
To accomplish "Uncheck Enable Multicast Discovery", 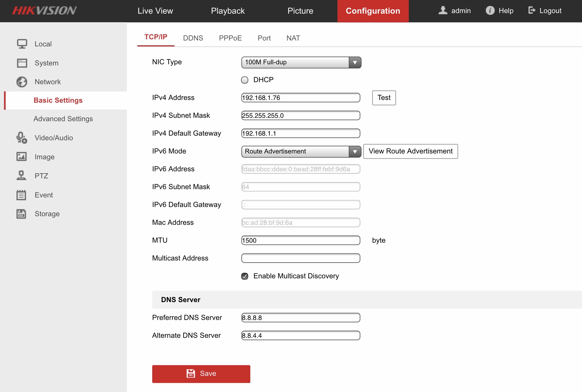I will [x=245, y=276].
